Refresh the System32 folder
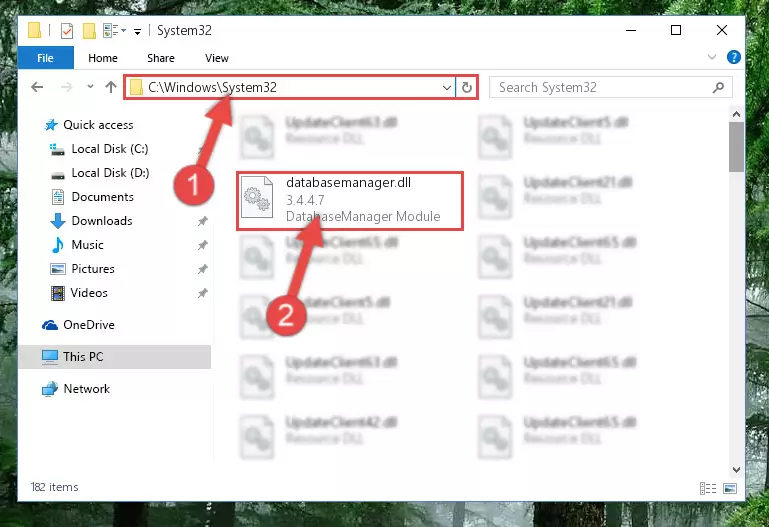The image size is (769, 527). coord(466,88)
